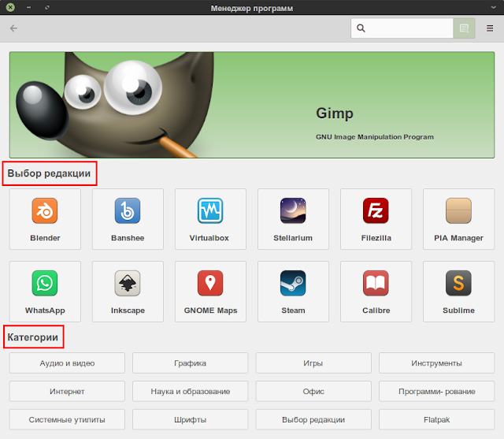Click the Выбор редакции section heading
504x439 pixels.
click(49, 173)
